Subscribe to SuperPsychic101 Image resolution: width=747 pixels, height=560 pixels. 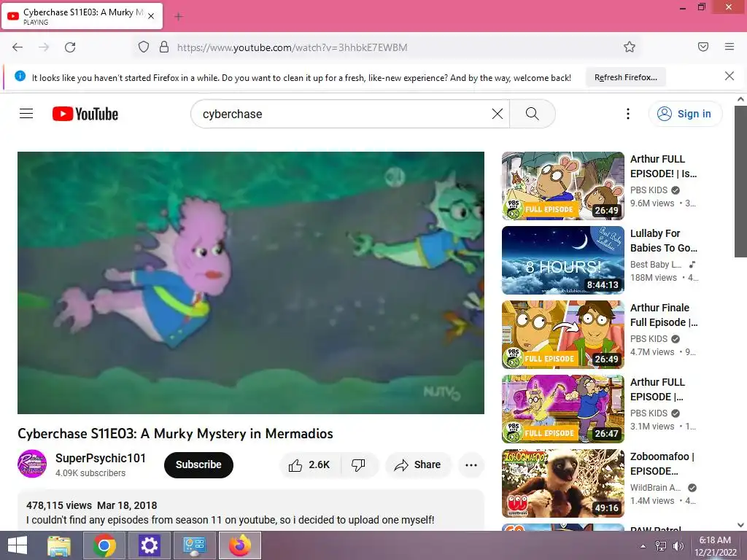(198, 464)
